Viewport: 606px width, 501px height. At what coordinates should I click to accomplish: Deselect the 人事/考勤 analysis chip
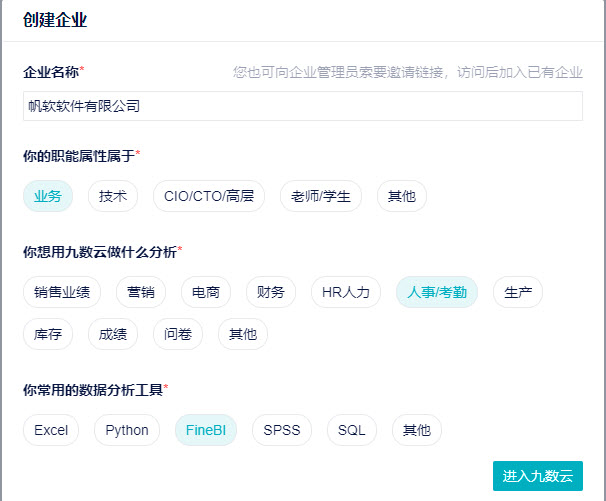[x=437, y=292]
